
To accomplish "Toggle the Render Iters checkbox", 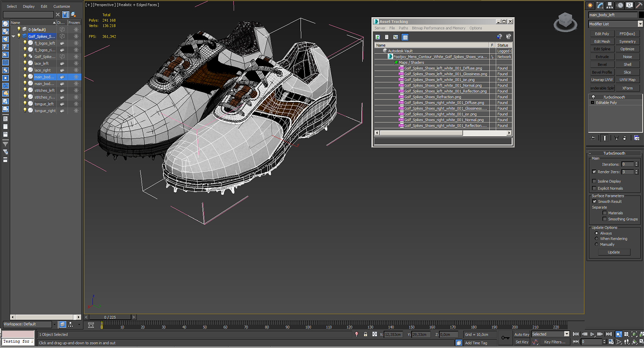I will pos(594,172).
